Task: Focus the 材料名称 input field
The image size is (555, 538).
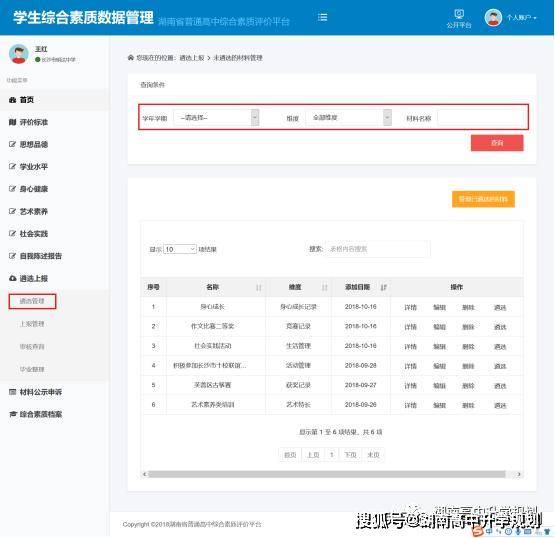Action: [x=480, y=118]
